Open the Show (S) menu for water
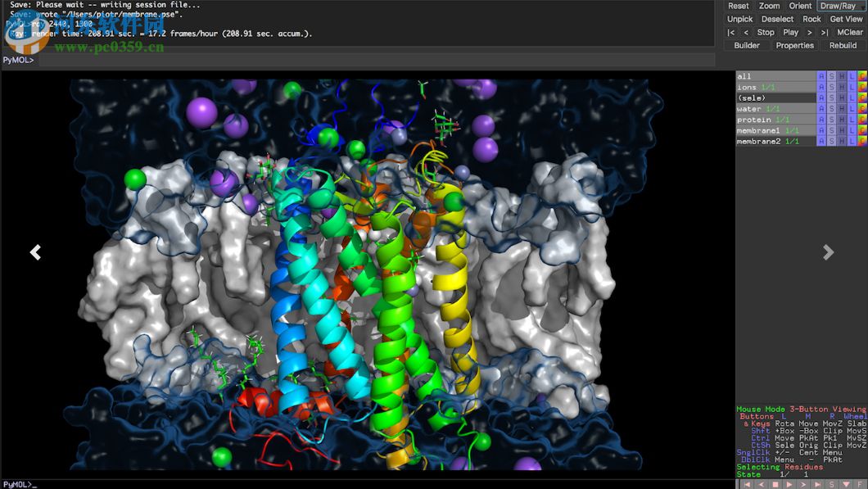The height and width of the screenshot is (489, 868). 831,109
